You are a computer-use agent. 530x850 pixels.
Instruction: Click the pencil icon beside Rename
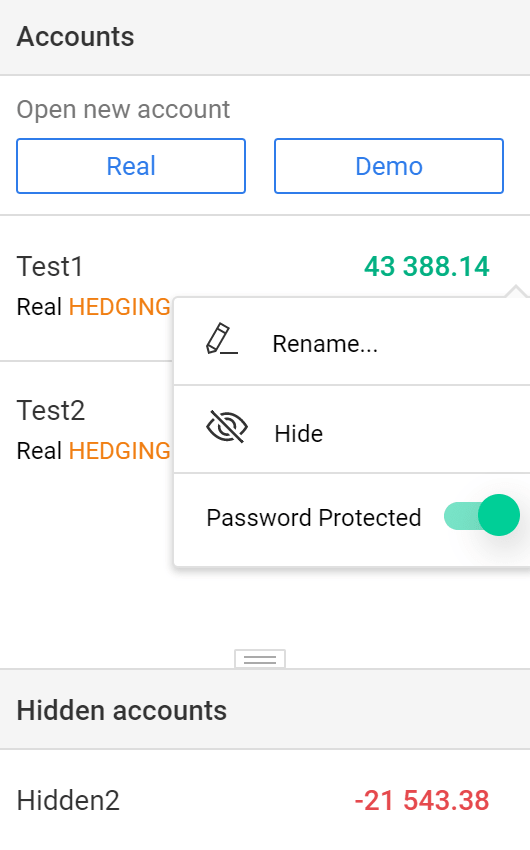(x=222, y=339)
